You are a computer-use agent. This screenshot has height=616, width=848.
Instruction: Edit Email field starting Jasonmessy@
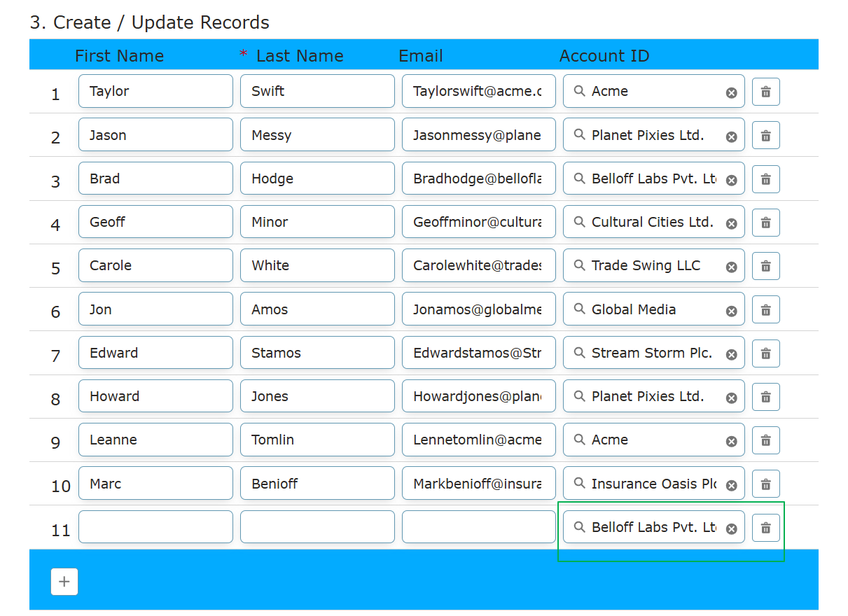pyautogui.click(x=479, y=135)
